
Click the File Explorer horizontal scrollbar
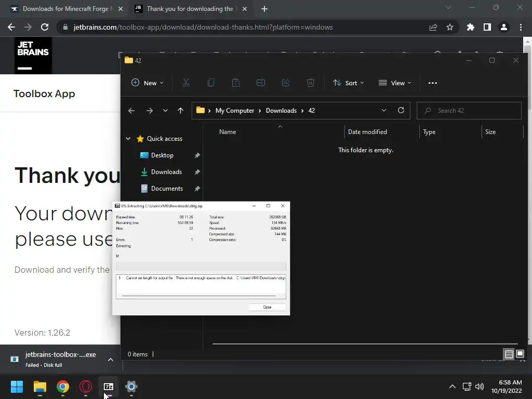point(365,344)
